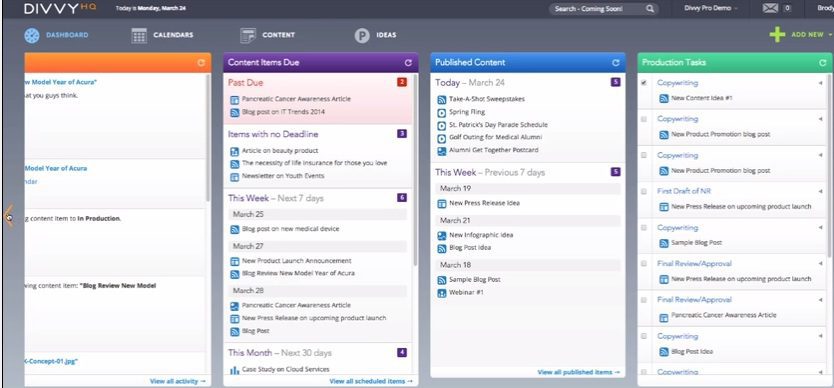
Task: Open the Divvy Pro Demo dropdown
Action: click(711, 9)
